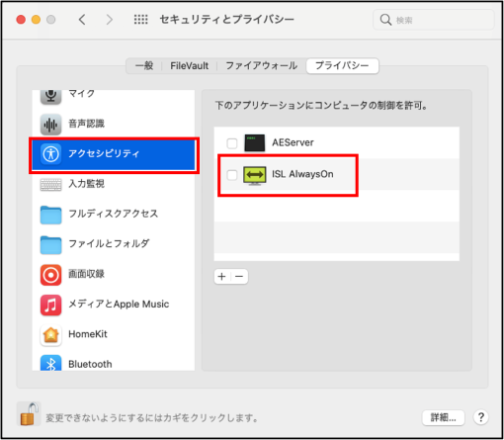This screenshot has width=504, height=440.
Task: Enable the AEServer checkbox
Action: pyautogui.click(x=232, y=143)
